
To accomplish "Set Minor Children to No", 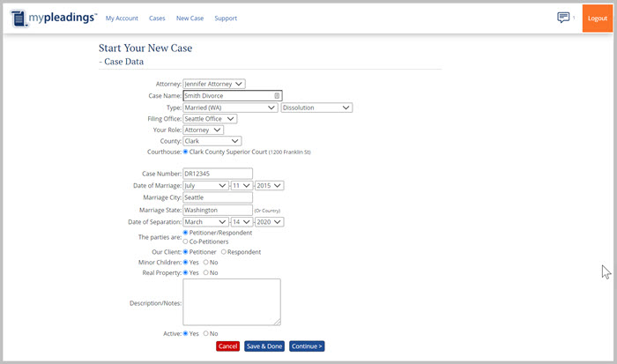I will [206, 262].
